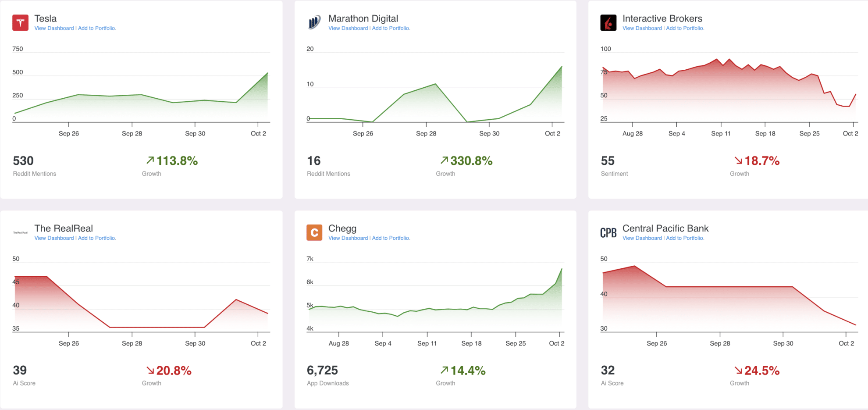
Task: Click Interactive Brokers' red decline arrow icon
Action: (738, 160)
